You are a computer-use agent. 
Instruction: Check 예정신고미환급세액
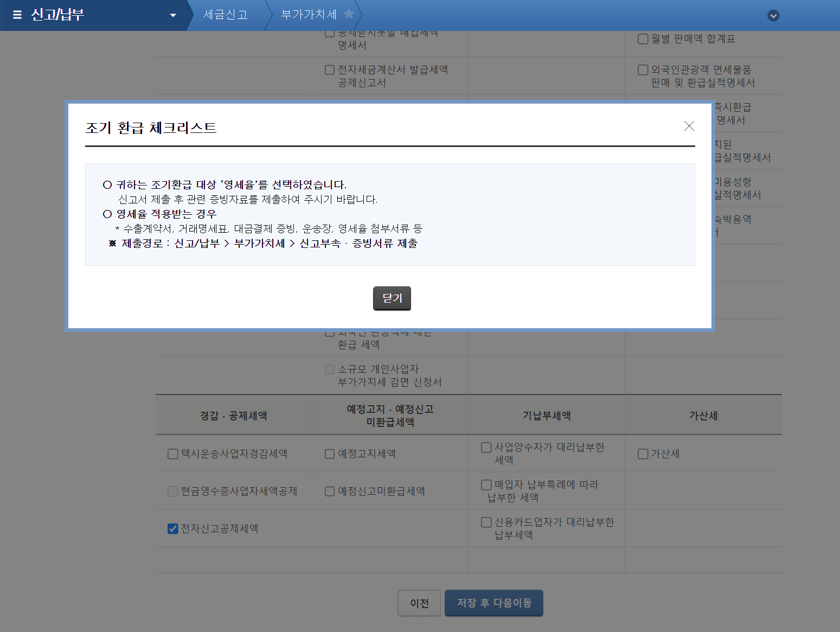click(x=330, y=491)
